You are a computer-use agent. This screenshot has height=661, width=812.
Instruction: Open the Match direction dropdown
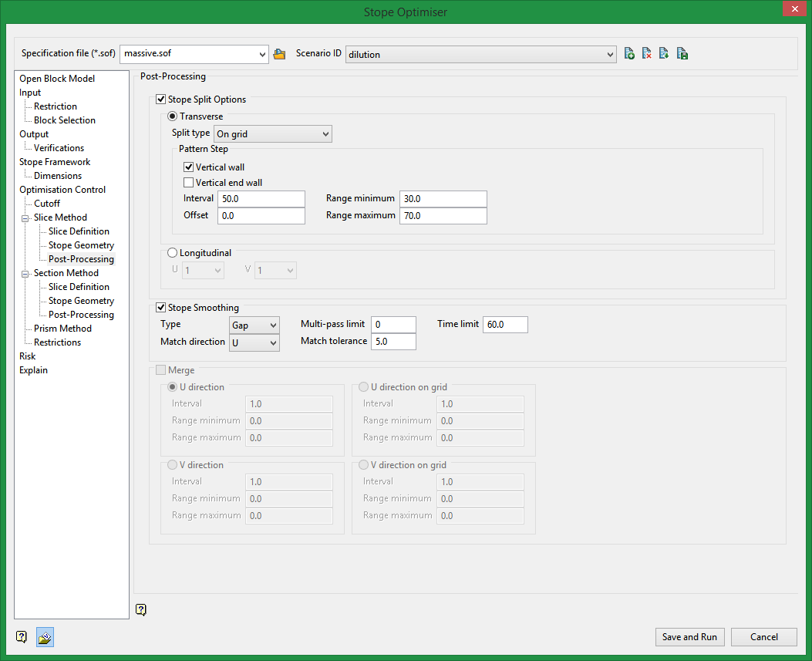254,342
